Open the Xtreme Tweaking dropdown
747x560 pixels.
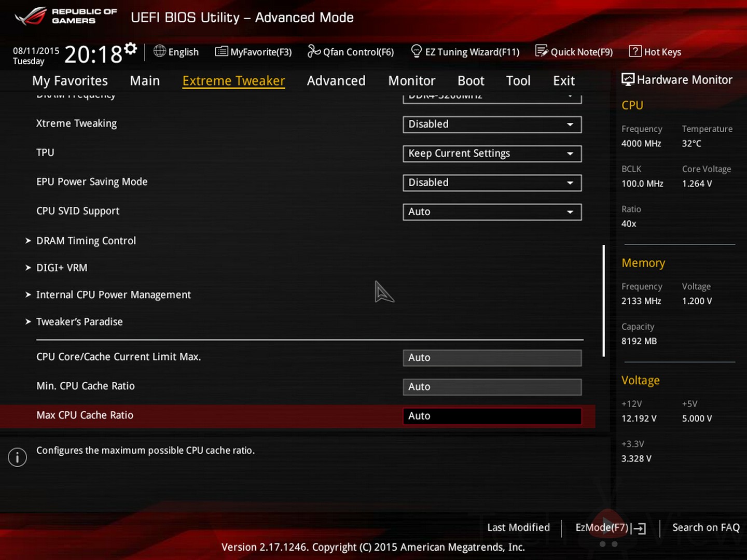point(492,124)
